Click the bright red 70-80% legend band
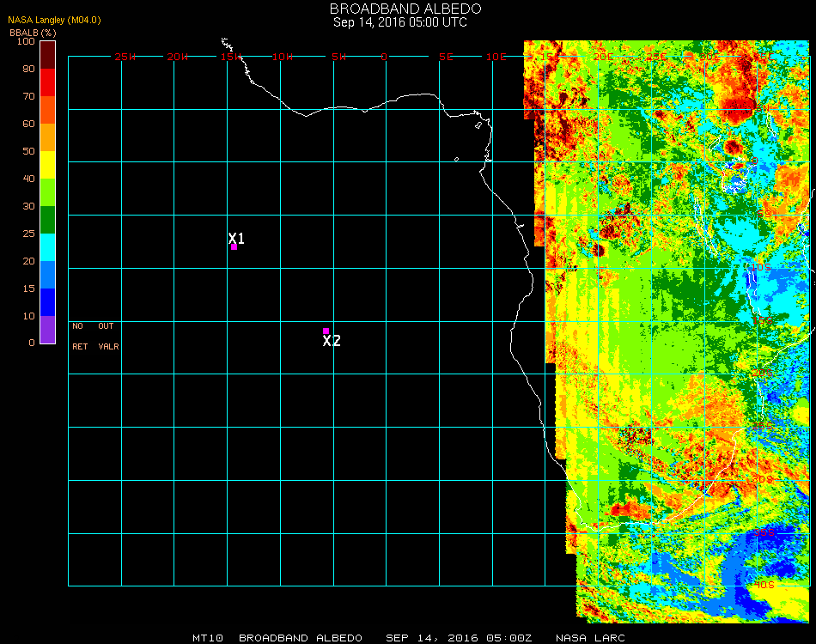816x644 pixels. pos(48,82)
